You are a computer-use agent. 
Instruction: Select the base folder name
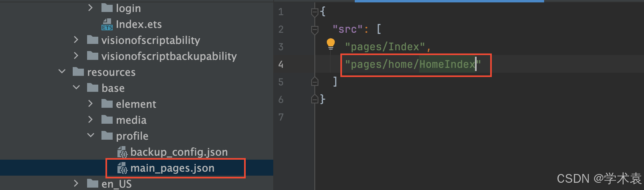pos(113,88)
